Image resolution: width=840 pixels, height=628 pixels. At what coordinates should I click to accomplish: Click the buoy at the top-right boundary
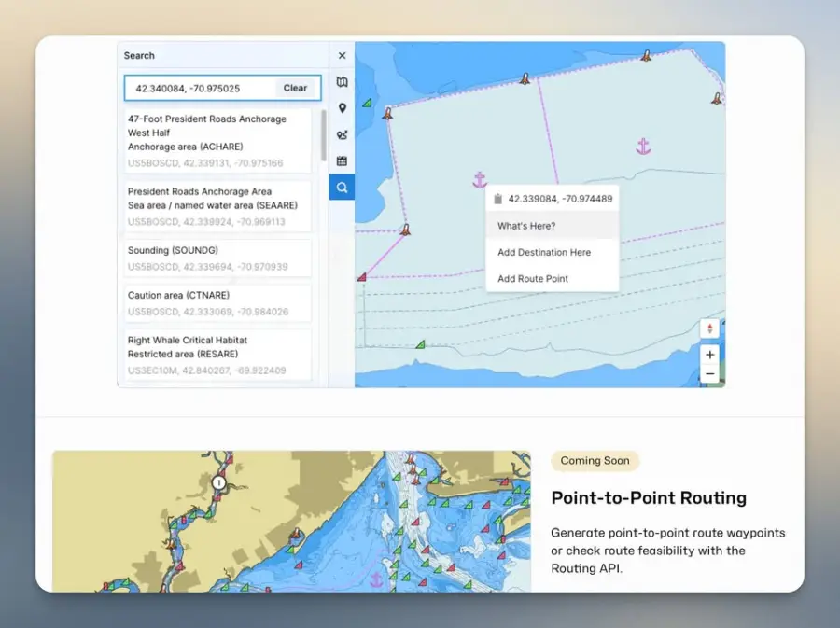point(646,55)
